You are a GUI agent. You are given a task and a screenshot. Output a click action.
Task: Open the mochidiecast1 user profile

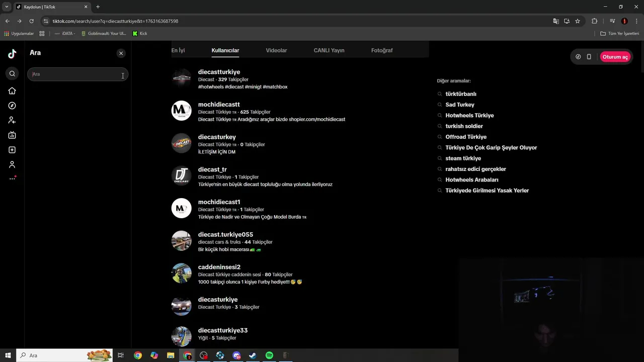219,202
